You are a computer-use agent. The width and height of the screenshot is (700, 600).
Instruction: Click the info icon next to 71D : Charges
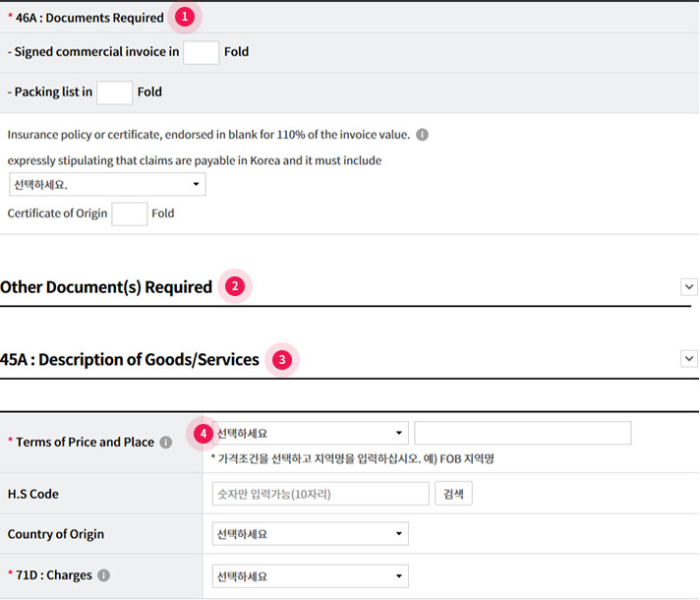pos(104,575)
